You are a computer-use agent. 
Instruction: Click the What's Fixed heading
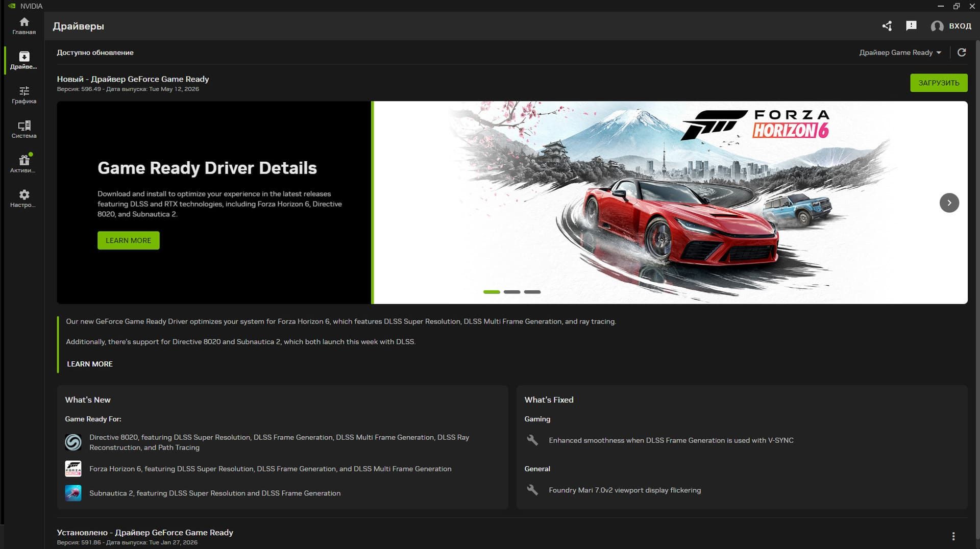click(x=549, y=400)
